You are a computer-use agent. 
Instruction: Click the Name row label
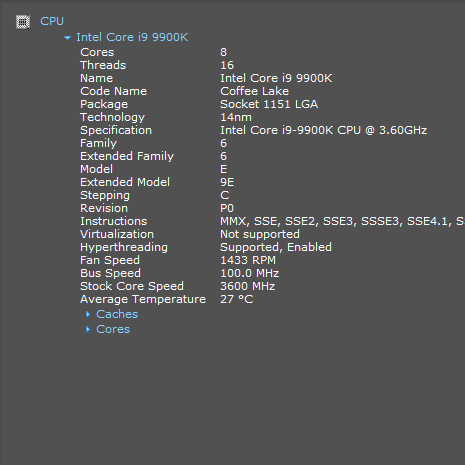tap(97, 78)
